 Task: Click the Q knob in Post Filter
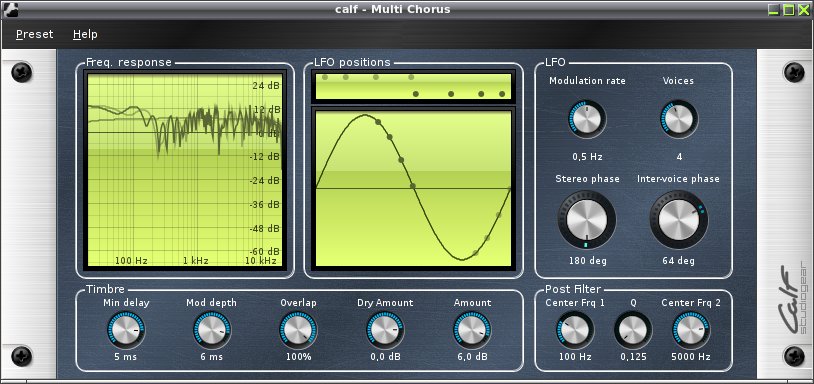coord(633,330)
